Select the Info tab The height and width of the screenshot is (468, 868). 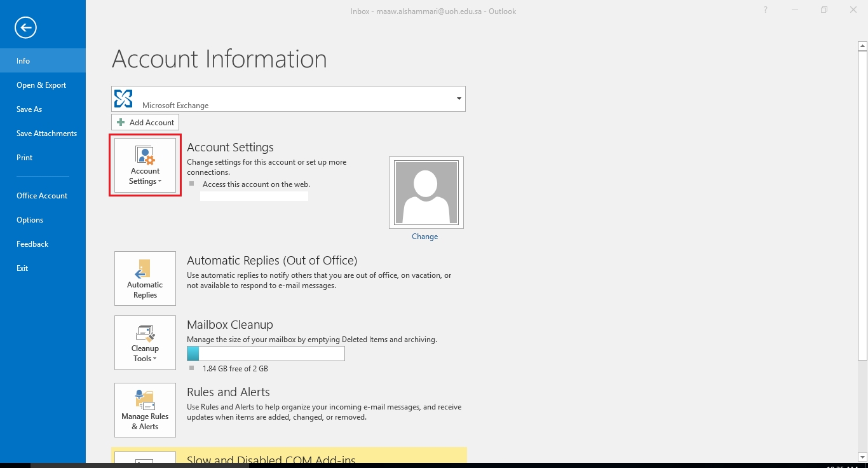[43, 60]
